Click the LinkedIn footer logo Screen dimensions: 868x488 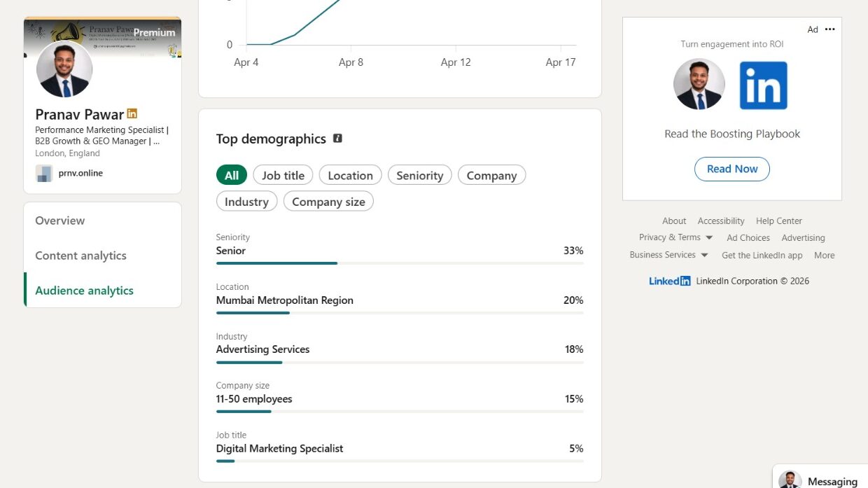pos(669,281)
